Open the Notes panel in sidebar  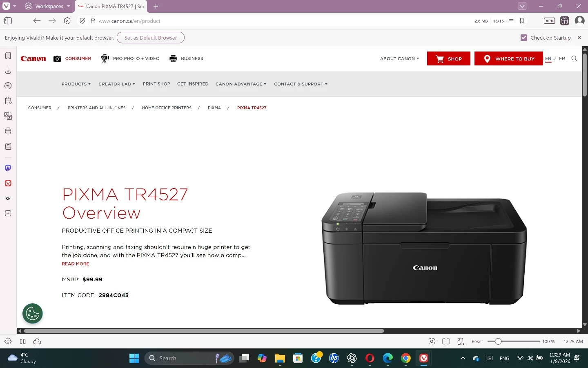(8, 101)
